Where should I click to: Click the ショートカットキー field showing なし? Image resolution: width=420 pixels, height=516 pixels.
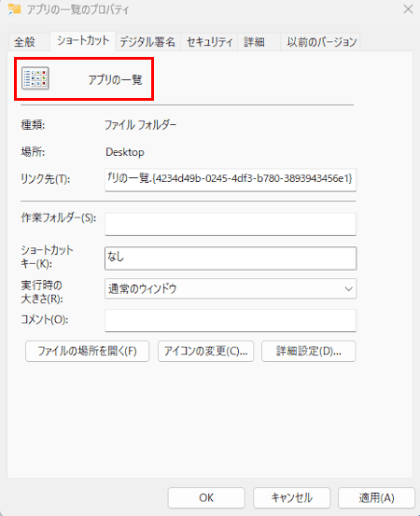click(x=231, y=258)
